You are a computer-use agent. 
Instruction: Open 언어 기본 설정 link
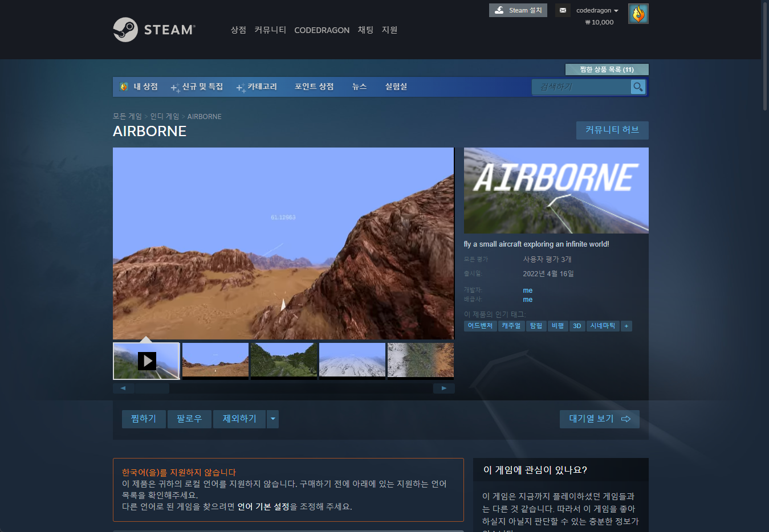pos(263,506)
